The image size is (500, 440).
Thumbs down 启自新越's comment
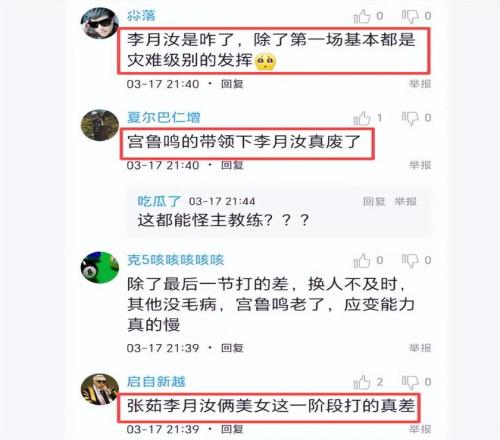coord(410,382)
